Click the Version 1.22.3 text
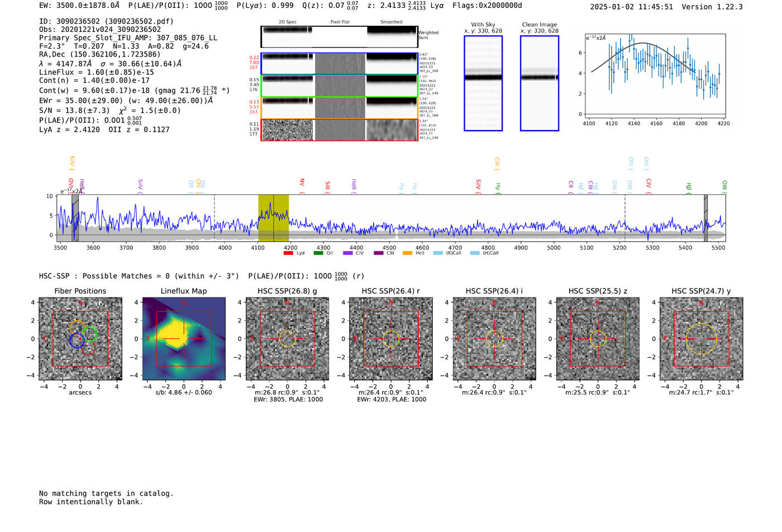Image resolution: width=782 pixels, height=532 pixels. (712, 7)
